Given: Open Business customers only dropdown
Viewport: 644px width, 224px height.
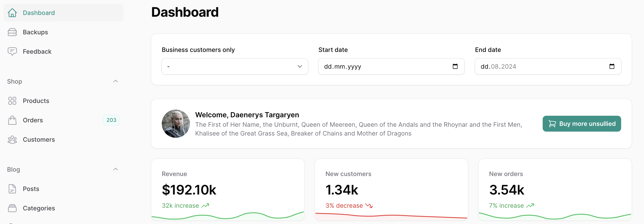Looking at the screenshot, I should (x=235, y=67).
